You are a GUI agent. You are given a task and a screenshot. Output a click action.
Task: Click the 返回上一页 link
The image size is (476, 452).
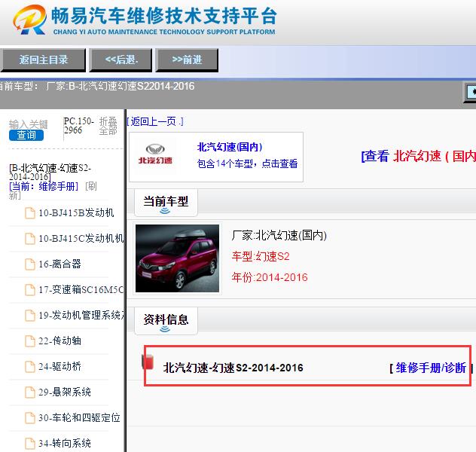pos(155,122)
